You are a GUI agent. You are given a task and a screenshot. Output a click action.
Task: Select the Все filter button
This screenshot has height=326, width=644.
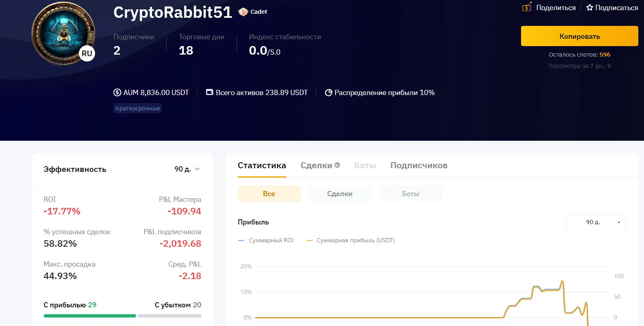269,194
